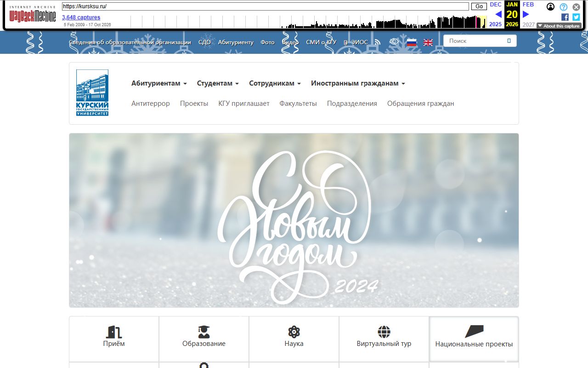Switch to Russian language flag
Image resolution: width=588 pixels, height=368 pixels.
coord(412,42)
